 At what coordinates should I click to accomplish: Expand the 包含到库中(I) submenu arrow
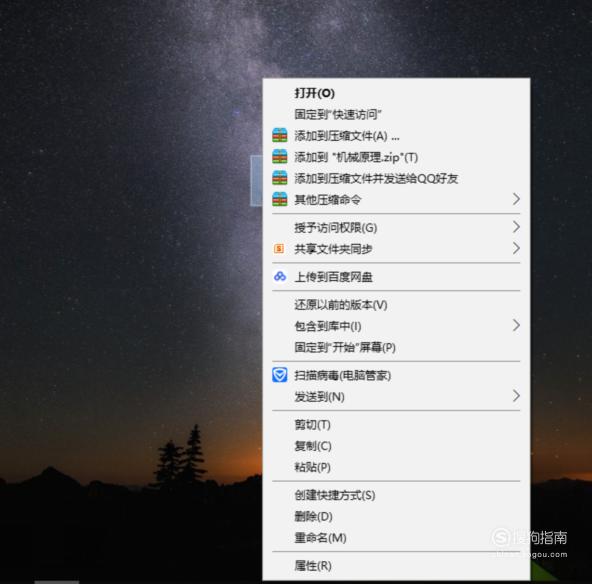coord(516,325)
